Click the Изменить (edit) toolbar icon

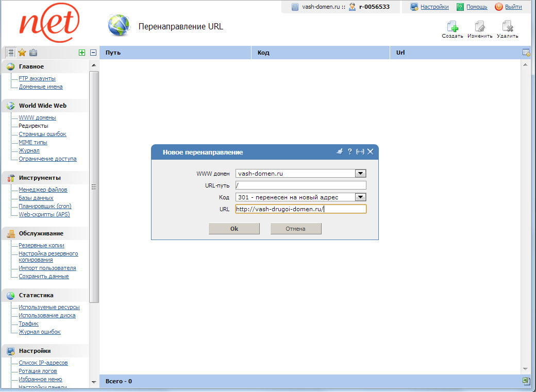coord(480,26)
